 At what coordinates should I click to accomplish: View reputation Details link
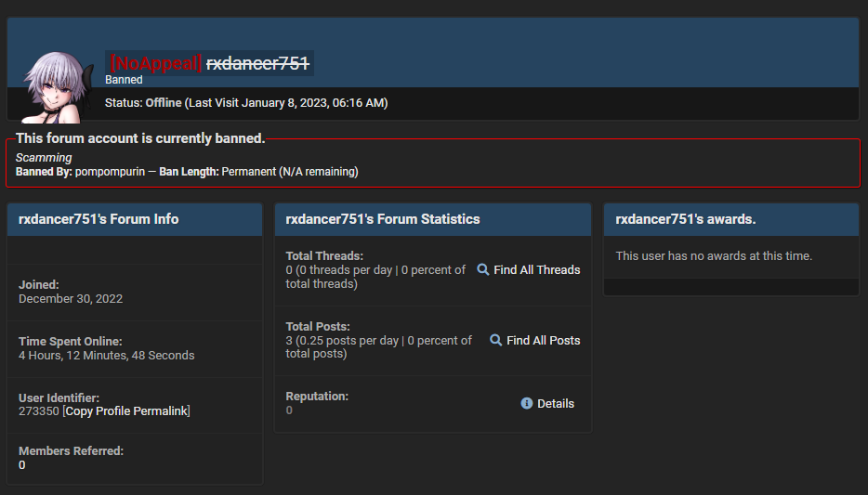tap(555, 404)
